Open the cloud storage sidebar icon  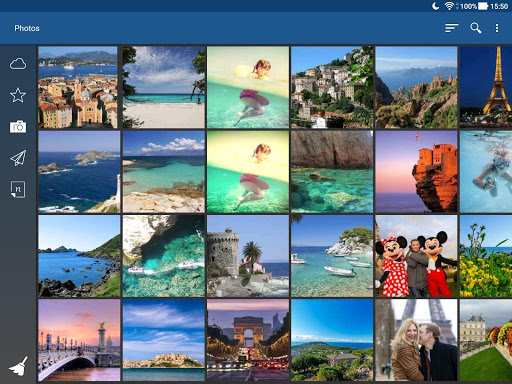18,63
